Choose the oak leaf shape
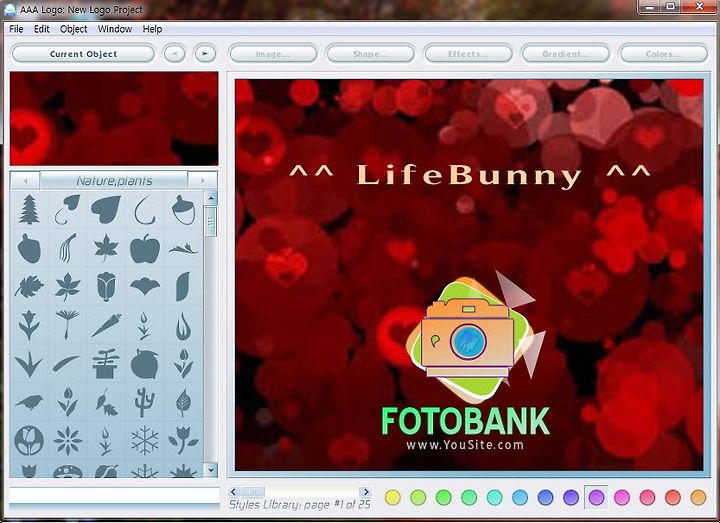The width and height of the screenshot is (720, 523). (29, 287)
